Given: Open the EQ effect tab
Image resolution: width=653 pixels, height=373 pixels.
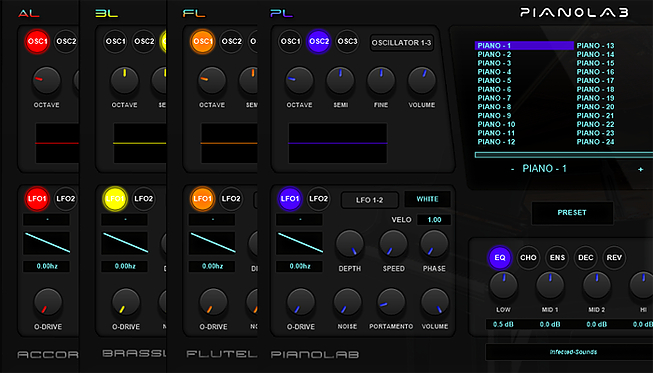Looking at the screenshot, I should click(500, 258).
